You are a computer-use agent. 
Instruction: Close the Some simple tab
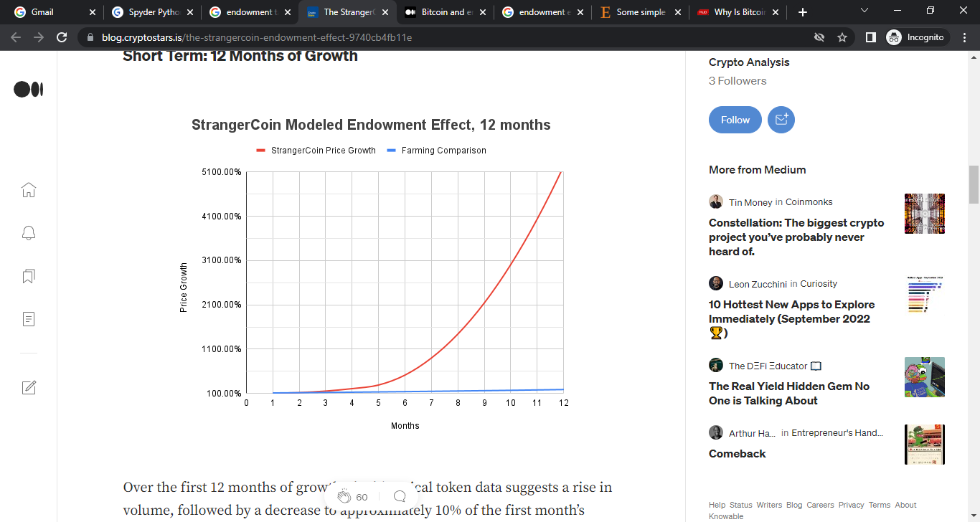coord(677,12)
